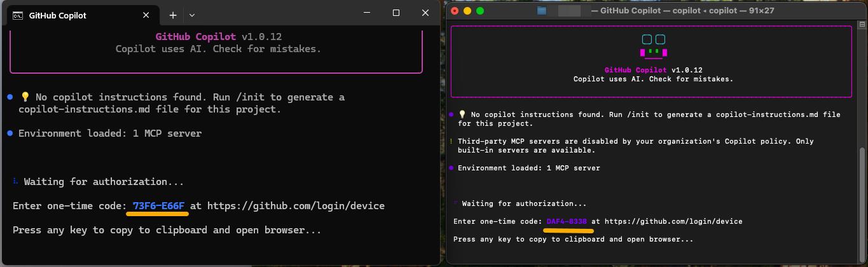Click the one-time code DAF4-8338

(x=567, y=221)
